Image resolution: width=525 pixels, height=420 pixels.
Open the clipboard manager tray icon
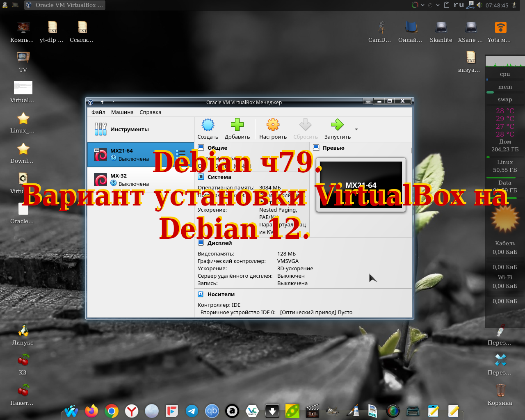click(x=447, y=5)
